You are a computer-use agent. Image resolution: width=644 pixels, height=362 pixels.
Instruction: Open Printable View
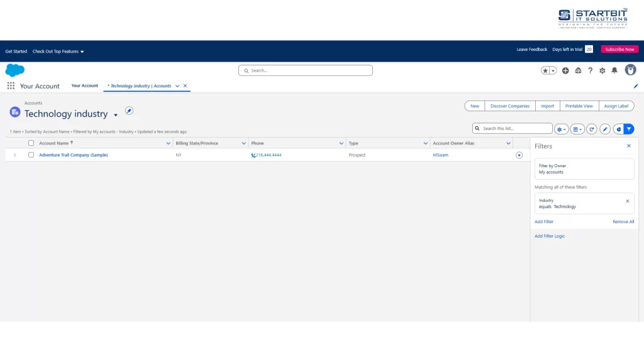(x=579, y=106)
